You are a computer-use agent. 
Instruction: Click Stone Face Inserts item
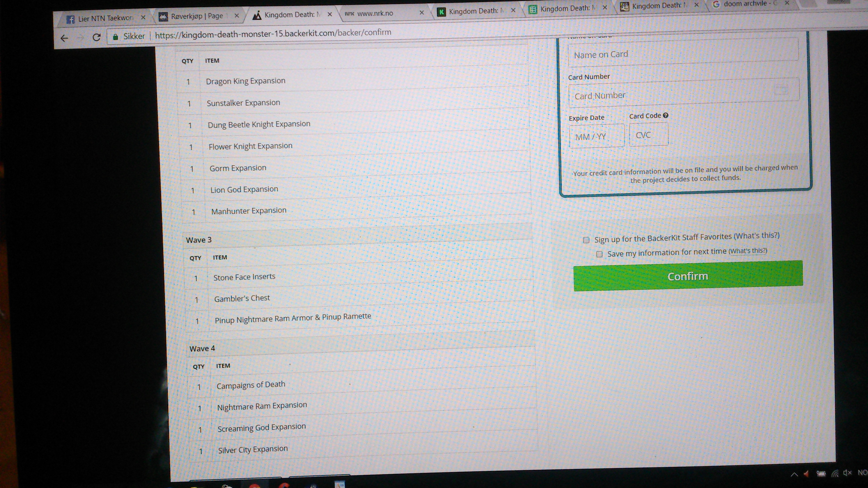click(244, 277)
